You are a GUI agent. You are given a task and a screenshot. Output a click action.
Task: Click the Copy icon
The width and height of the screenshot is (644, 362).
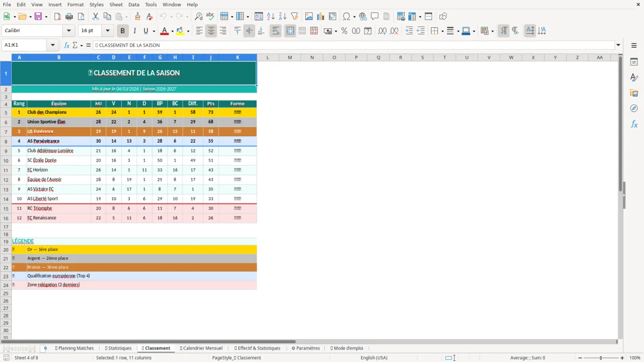click(107, 17)
